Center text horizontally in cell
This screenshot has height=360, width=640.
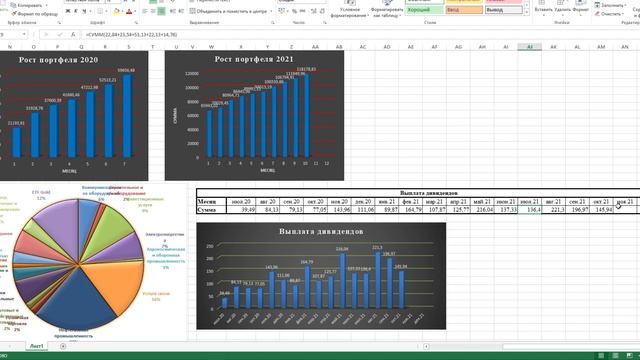tap(153, 11)
